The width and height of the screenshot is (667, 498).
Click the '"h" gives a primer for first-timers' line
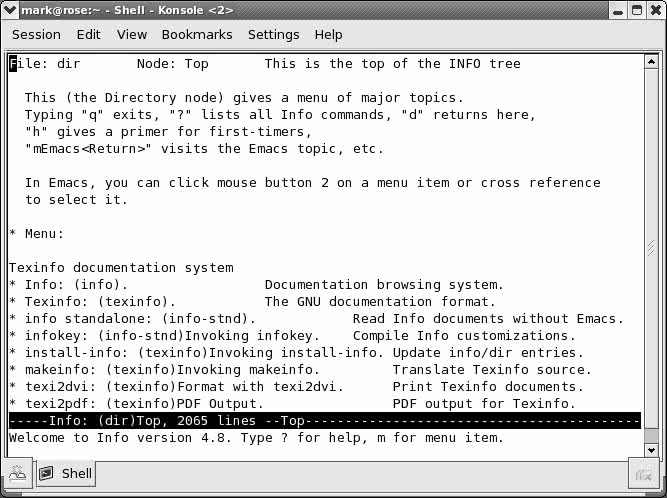[x=168, y=131]
